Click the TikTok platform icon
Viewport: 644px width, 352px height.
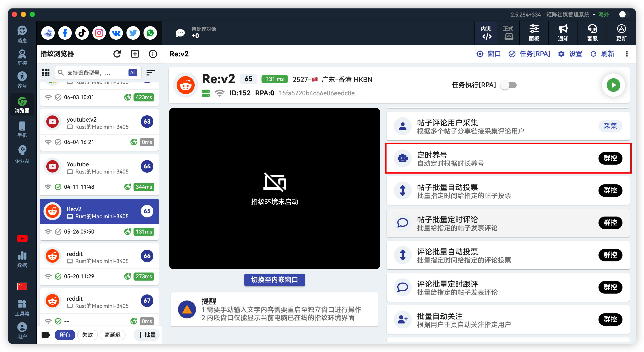(x=82, y=33)
